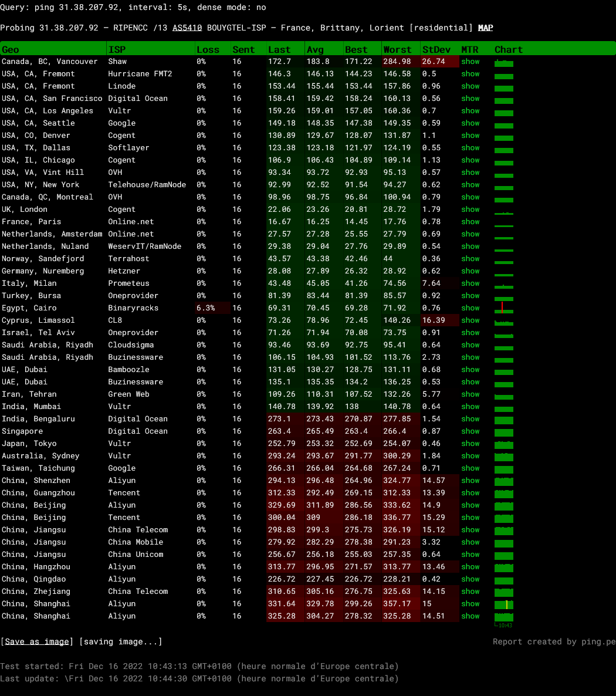Click the StDev column header
The width and height of the screenshot is (616, 696).
pos(436,49)
